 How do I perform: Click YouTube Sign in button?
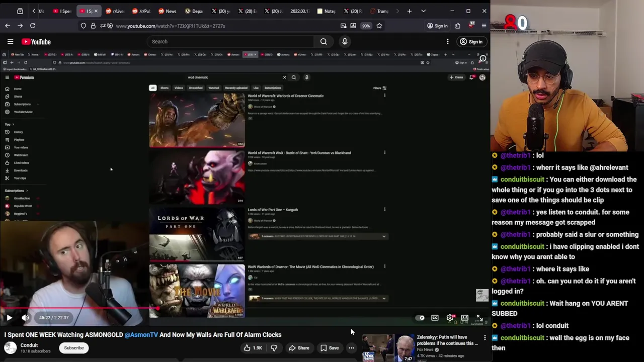click(471, 42)
